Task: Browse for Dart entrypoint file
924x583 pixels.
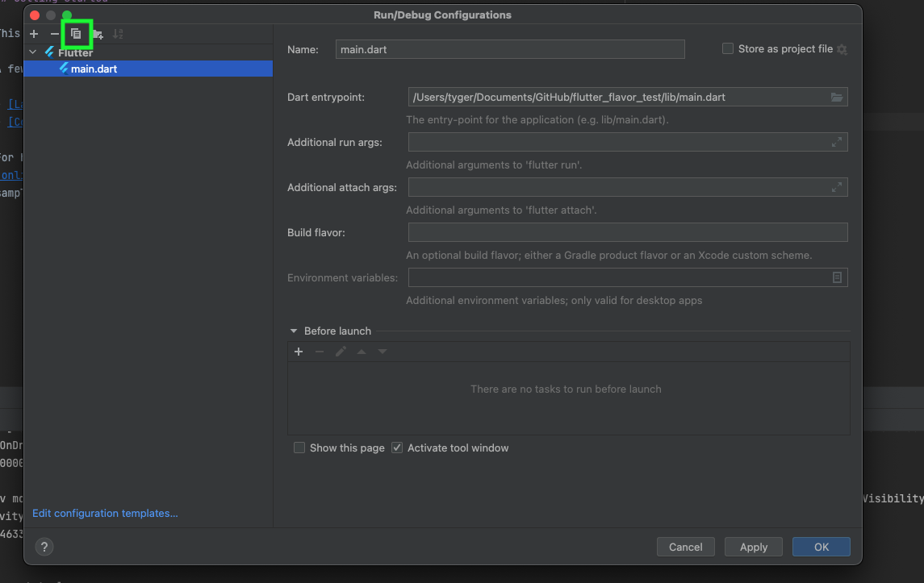Action: click(837, 97)
